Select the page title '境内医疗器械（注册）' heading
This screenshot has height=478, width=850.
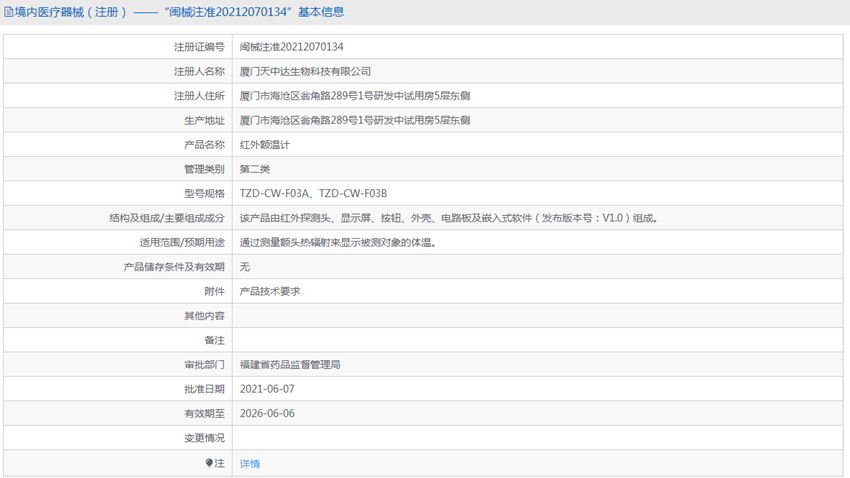[x=71, y=12]
